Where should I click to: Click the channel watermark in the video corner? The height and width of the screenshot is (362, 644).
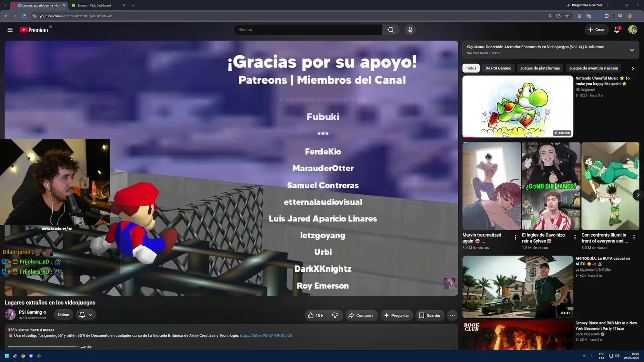tap(449, 283)
